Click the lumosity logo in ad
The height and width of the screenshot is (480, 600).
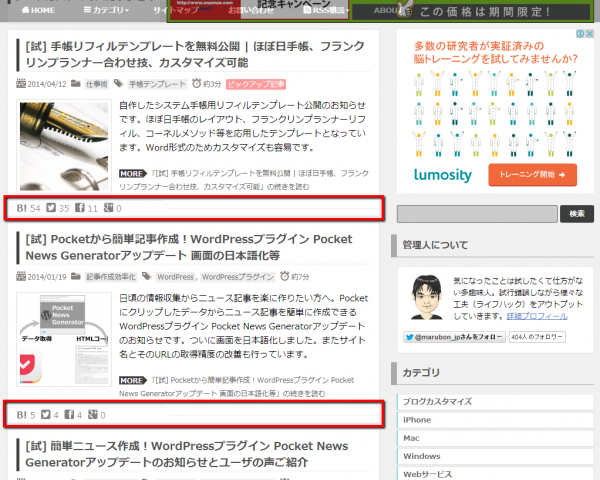click(x=443, y=175)
